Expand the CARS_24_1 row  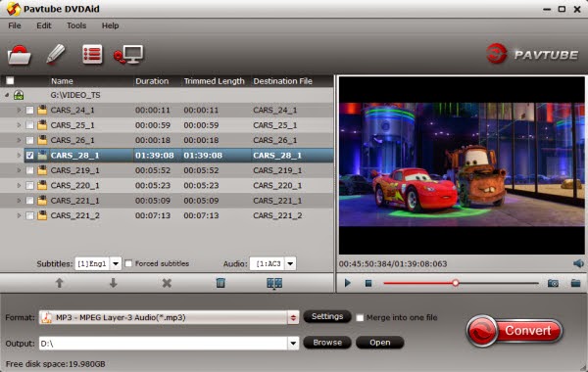click(19, 111)
